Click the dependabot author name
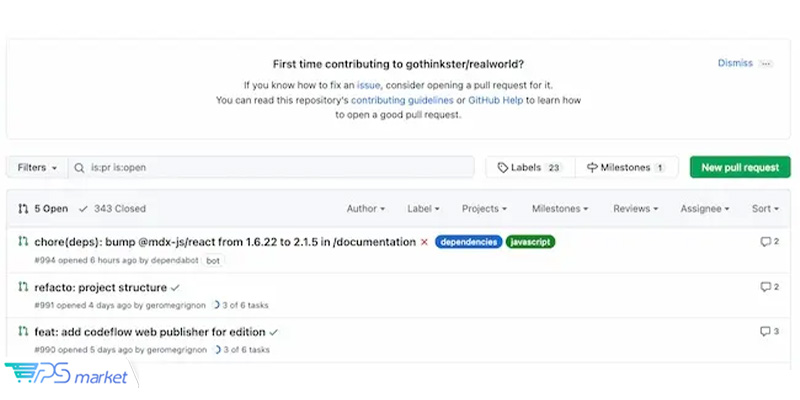 point(174,260)
